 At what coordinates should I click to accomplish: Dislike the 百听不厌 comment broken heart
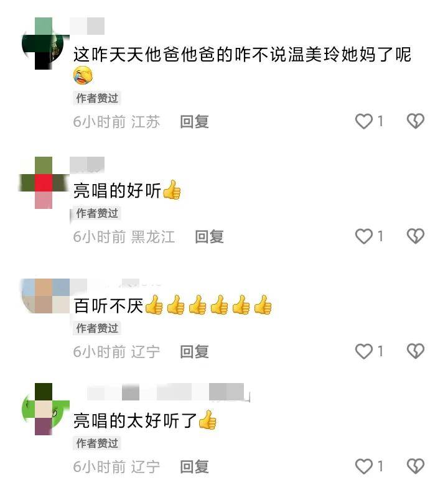pos(416,351)
